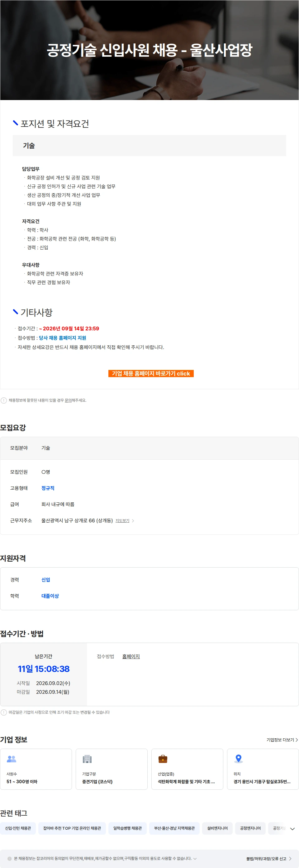Image resolution: width=299 pixels, height=868 pixels.
Task: Expand the copyright notice chevron
Action: [195, 859]
